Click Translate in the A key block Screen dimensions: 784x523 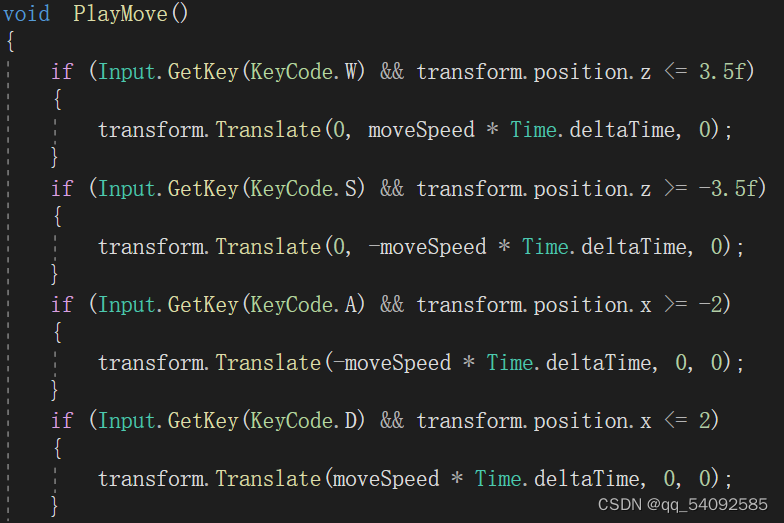[268, 362]
